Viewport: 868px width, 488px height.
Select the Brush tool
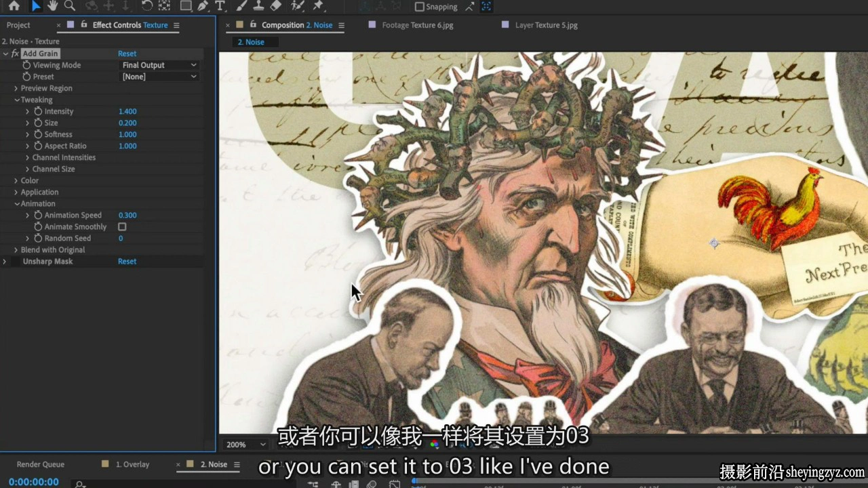pyautogui.click(x=242, y=6)
